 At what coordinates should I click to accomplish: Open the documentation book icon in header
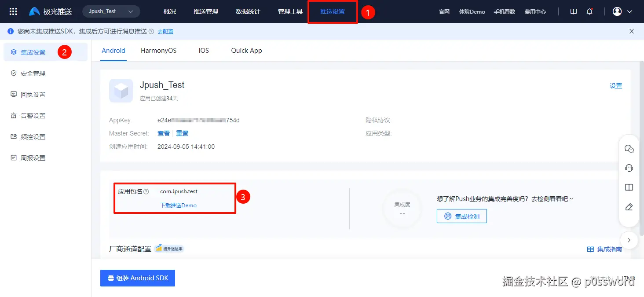coord(574,11)
